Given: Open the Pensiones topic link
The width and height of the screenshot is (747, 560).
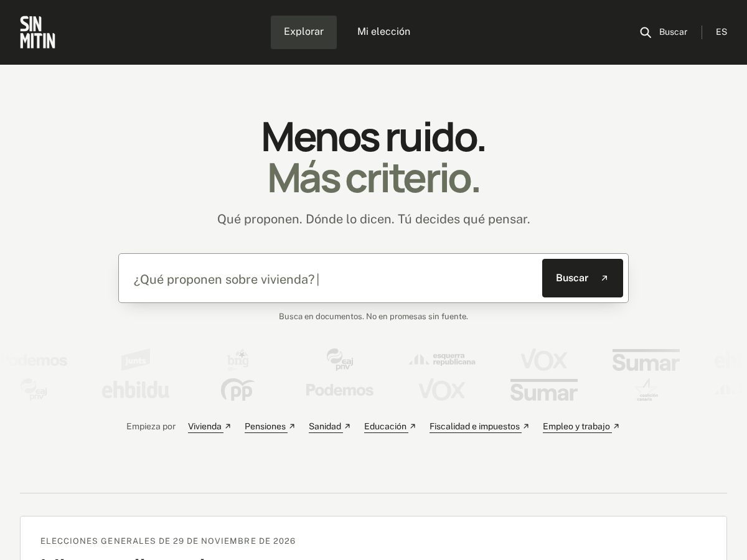Looking at the screenshot, I should point(270,426).
